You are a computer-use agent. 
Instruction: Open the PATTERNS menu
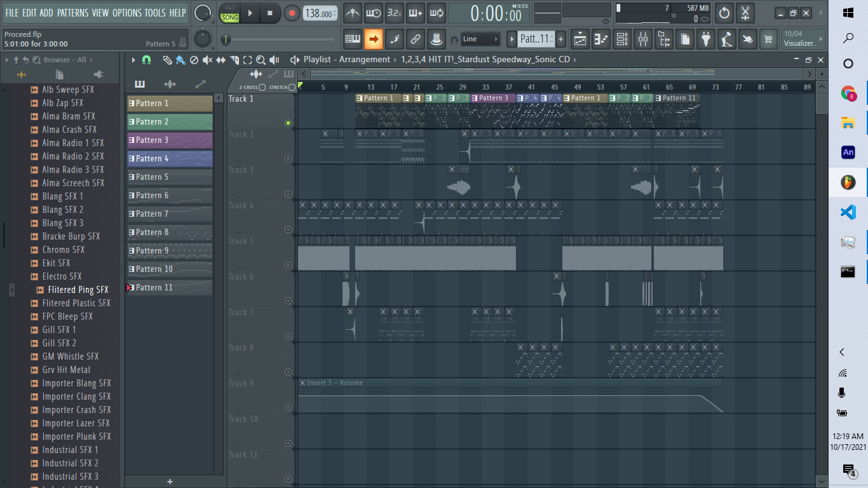[x=72, y=13]
